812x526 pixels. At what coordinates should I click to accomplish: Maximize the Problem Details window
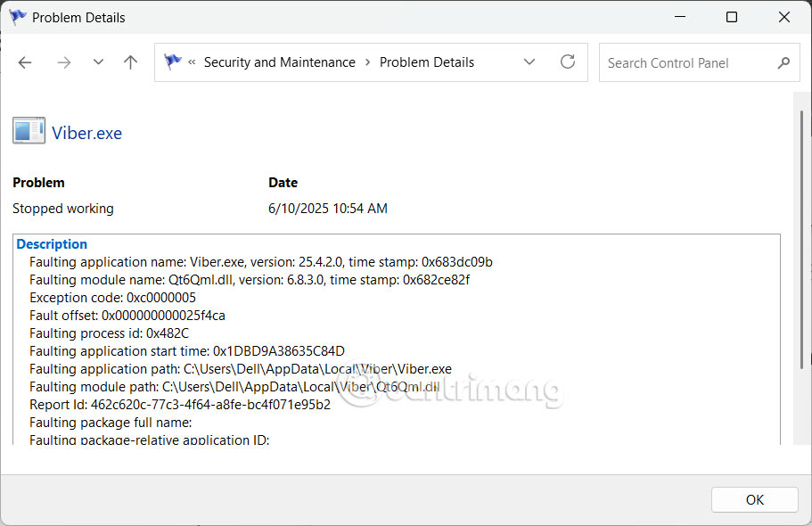[731, 16]
